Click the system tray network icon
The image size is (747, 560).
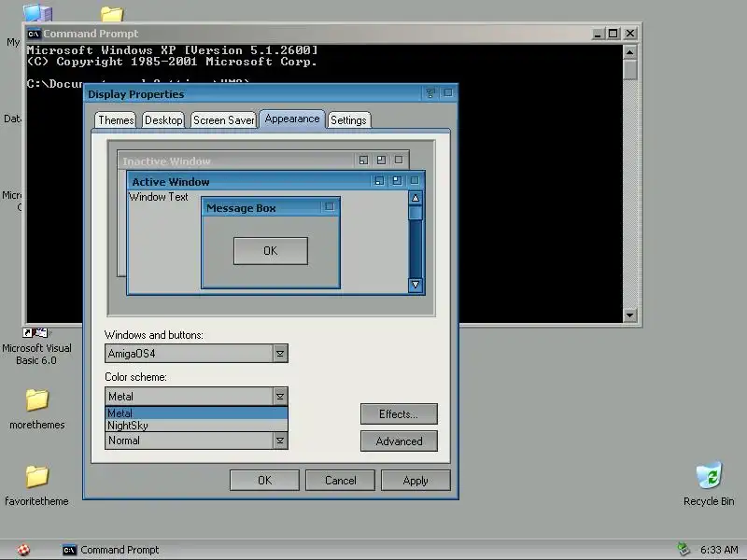[684, 550]
